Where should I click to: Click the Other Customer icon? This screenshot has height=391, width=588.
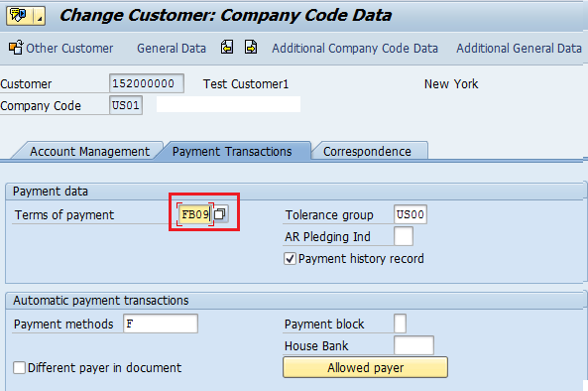coord(16,48)
